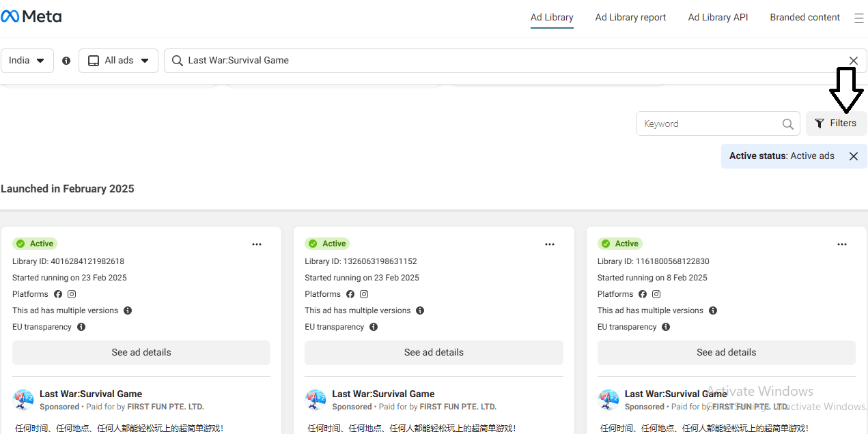Click multiple versions info icon, second card

point(420,310)
